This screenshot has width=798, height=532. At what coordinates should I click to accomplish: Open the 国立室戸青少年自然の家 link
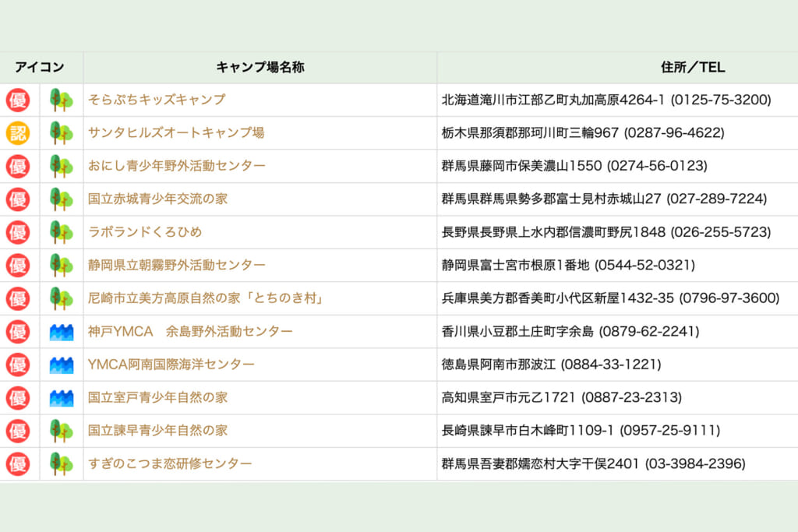pos(157,397)
